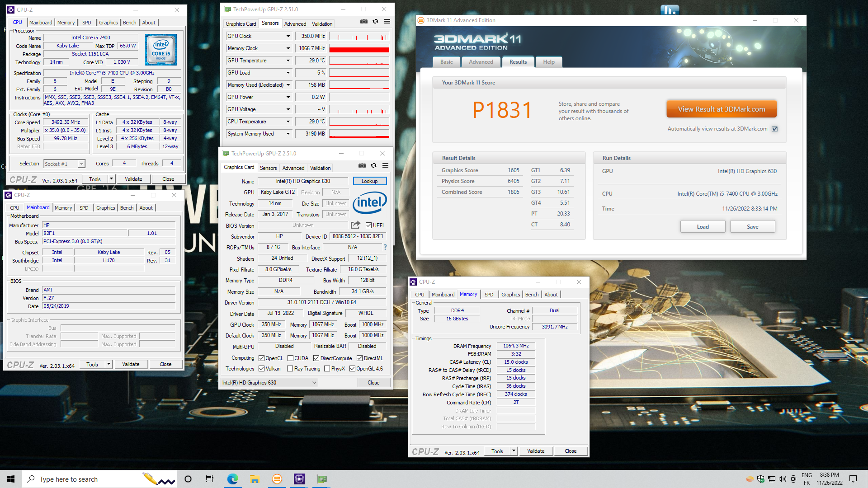
Task: Click Load button in 3DMark
Action: (x=703, y=226)
